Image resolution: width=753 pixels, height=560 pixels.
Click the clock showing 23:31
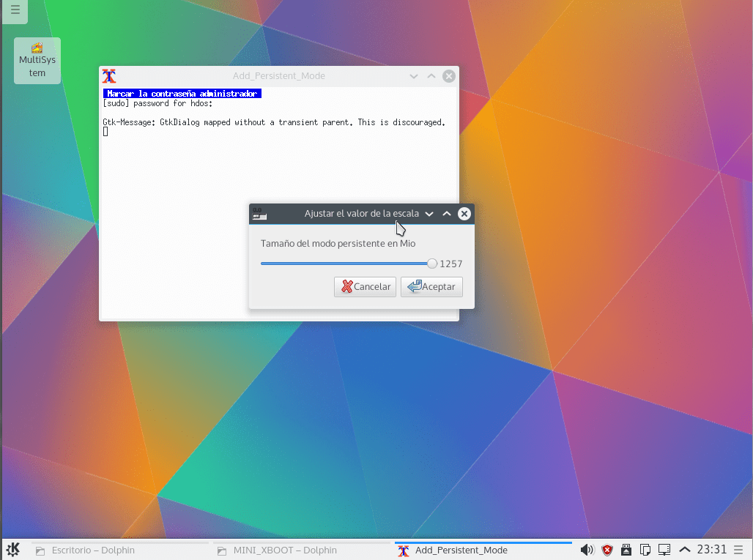pos(712,550)
